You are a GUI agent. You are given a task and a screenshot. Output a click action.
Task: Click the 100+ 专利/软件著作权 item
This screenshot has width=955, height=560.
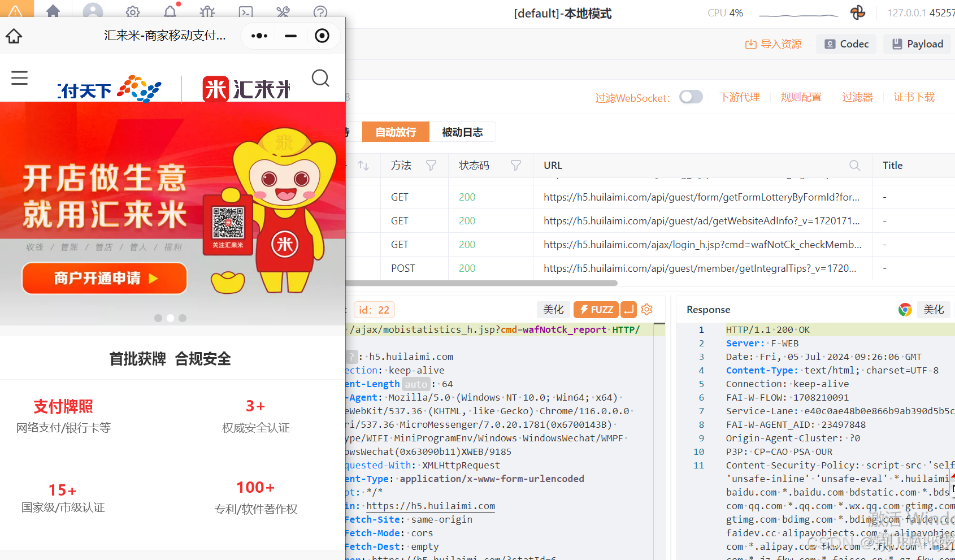[x=255, y=497]
